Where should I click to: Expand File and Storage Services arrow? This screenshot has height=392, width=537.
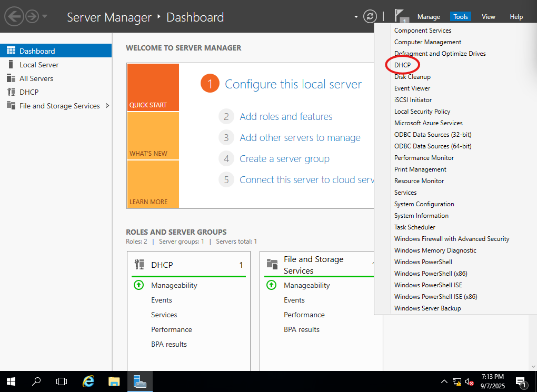pyautogui.click(x=107, y=106)
